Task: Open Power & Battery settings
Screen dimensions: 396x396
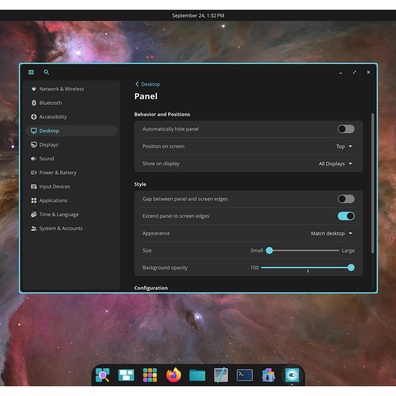Action: coord(72,173)
